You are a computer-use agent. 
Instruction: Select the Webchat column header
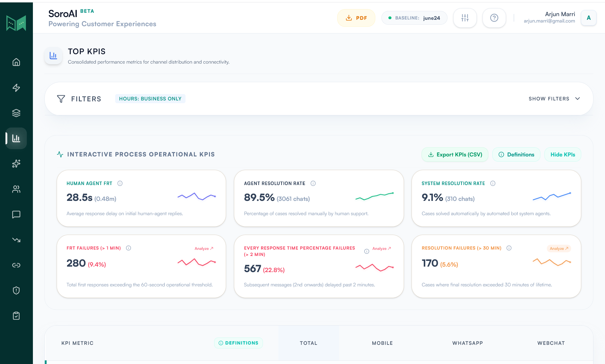pos(551,343)
